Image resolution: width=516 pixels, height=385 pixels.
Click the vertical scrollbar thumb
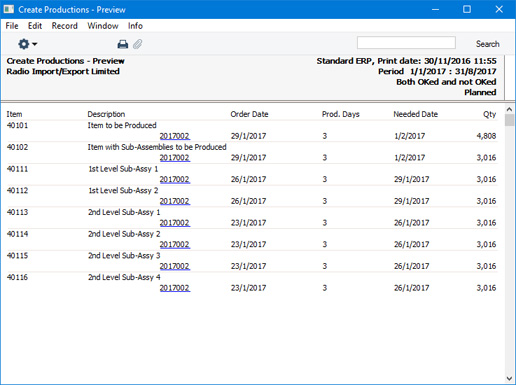coord(509,120)
